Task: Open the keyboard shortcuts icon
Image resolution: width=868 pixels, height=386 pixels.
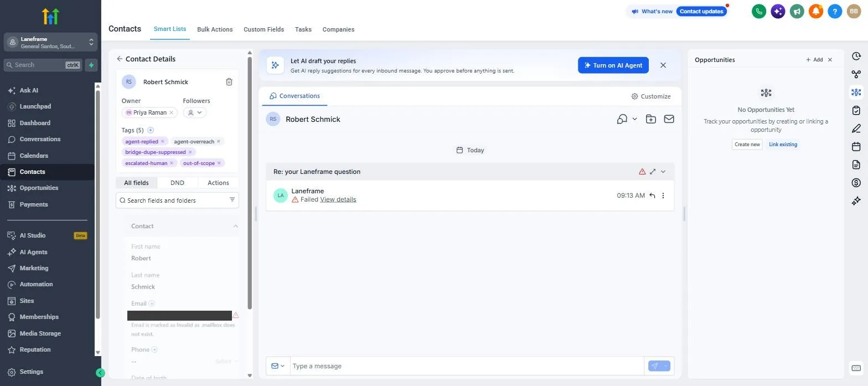Action: point(856,368)
